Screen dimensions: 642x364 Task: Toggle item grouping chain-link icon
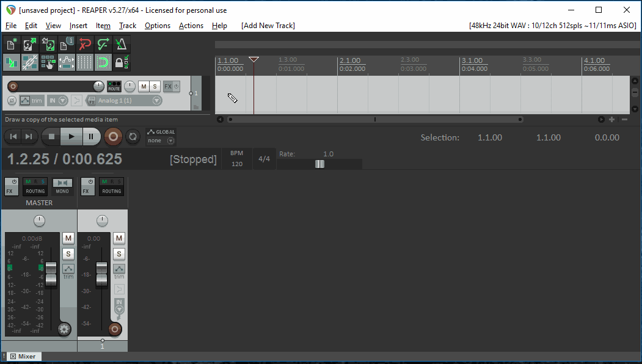(x=29, y=63)
